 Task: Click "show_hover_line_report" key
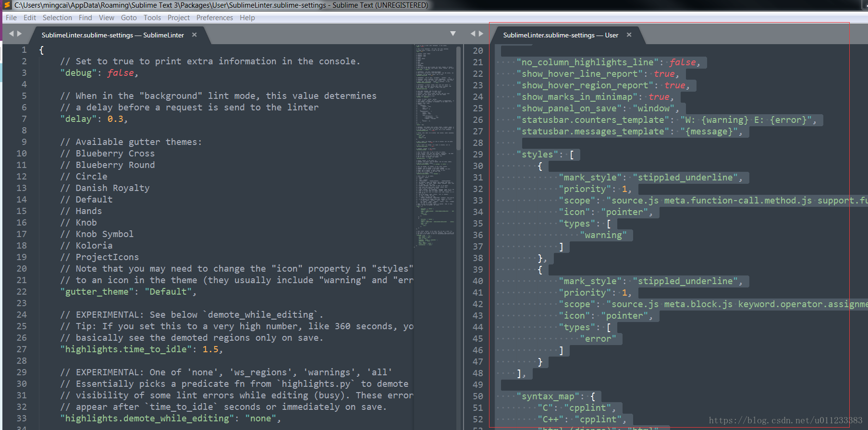580,74
